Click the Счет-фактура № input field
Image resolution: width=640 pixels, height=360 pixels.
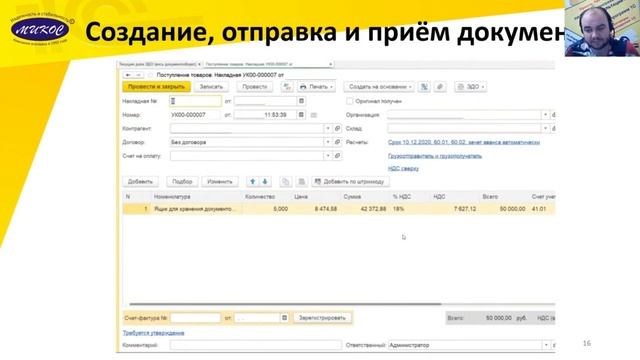point(196,318)
